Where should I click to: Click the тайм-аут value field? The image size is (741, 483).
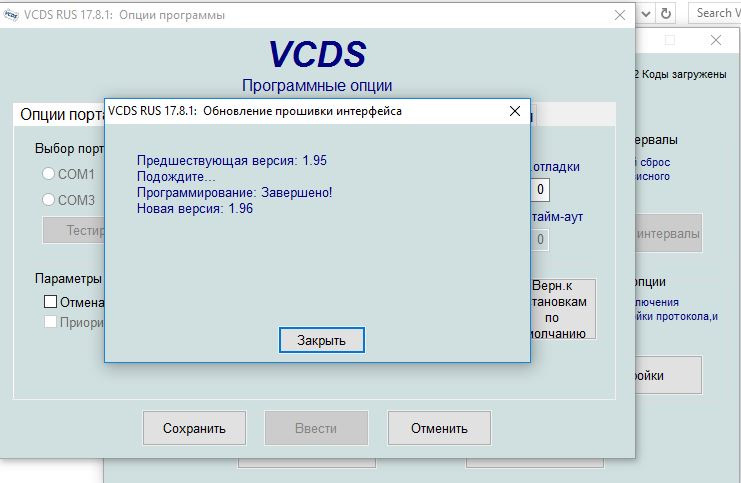tap(540, 240)
